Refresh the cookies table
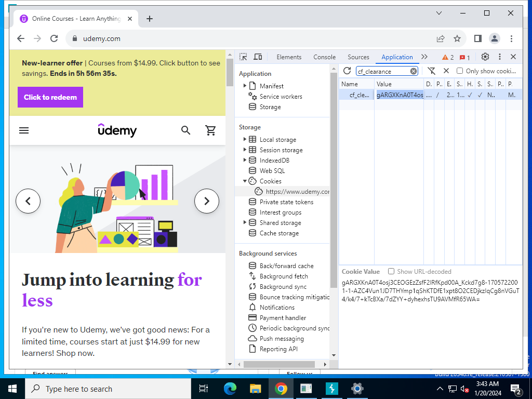Screen dimensions: 532x399 347,71
